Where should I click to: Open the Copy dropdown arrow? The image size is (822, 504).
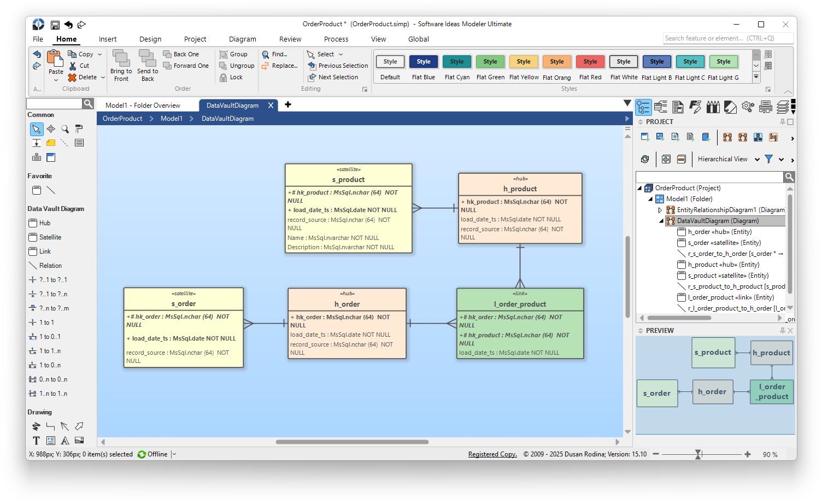99,55
